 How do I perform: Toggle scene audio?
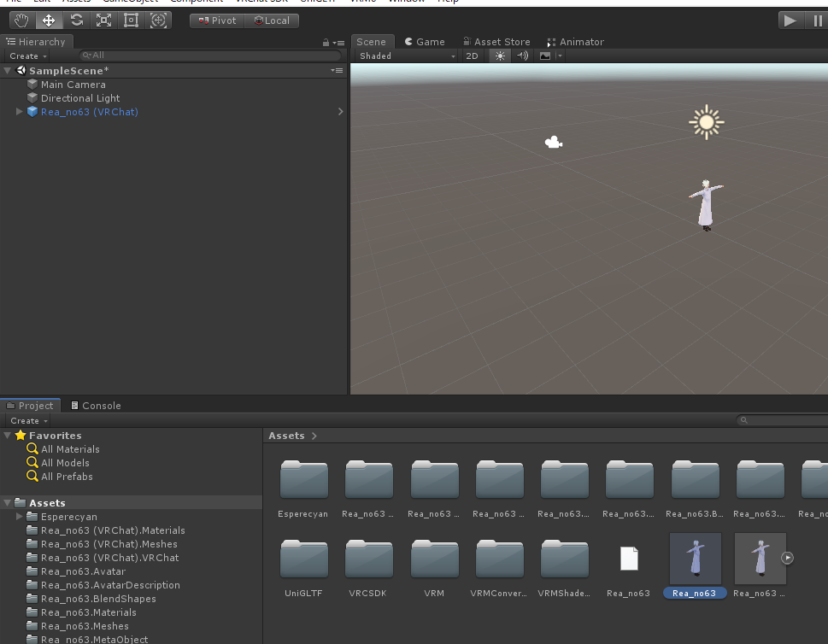[522, 56]
